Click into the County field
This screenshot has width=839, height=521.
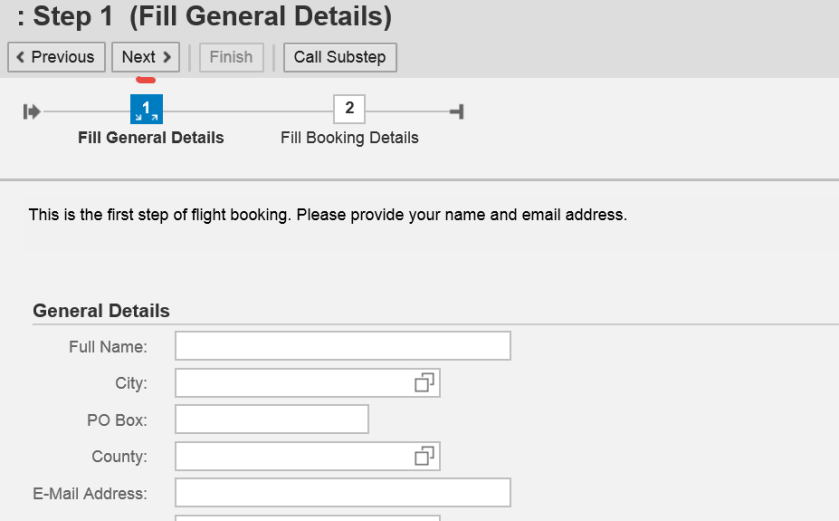coord(292,456)
